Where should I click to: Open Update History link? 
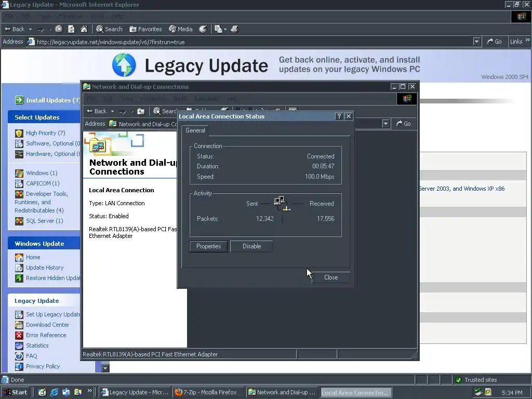45,268
